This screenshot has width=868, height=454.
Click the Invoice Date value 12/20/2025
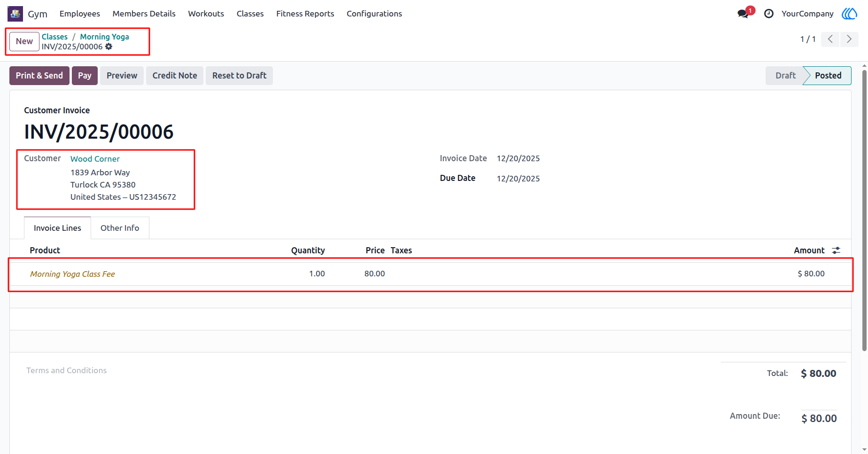(518, 159)
